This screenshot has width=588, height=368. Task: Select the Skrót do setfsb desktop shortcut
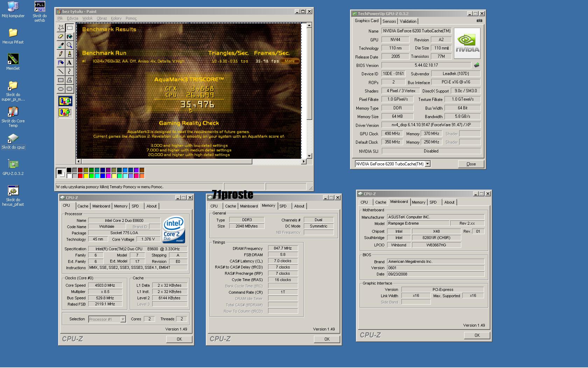point(40,12)
